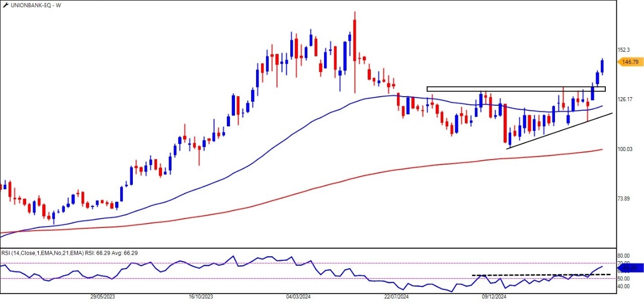Image resolution: width=644 pixels, height=303 pixels.
Task: Click the 152.3 price axis label
Action: pos(624,50)
